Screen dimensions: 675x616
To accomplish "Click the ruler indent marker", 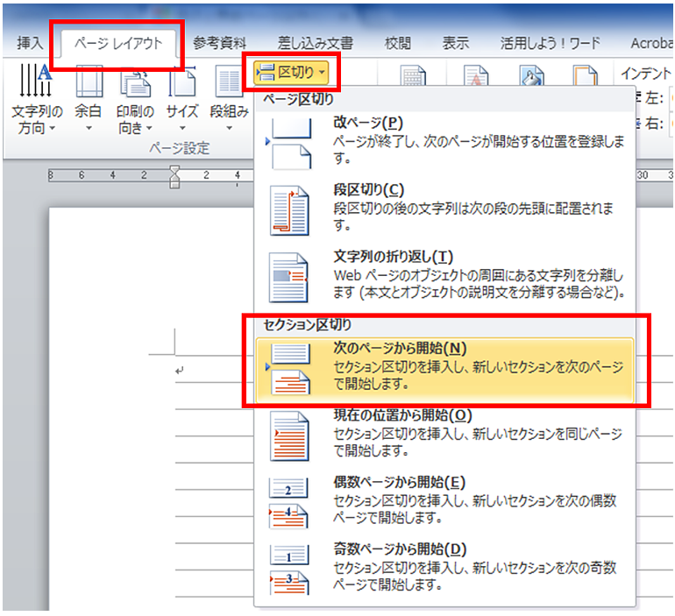I will tap(174, 177).
